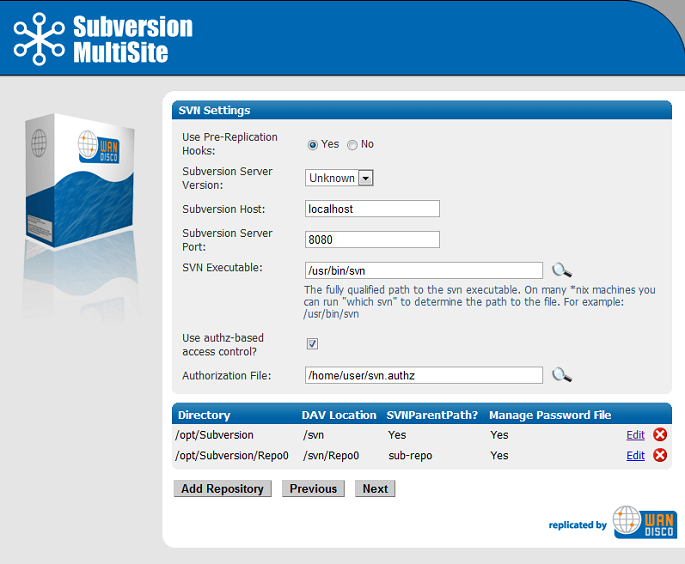Click the Add Repository button

[x=222, y=488]
